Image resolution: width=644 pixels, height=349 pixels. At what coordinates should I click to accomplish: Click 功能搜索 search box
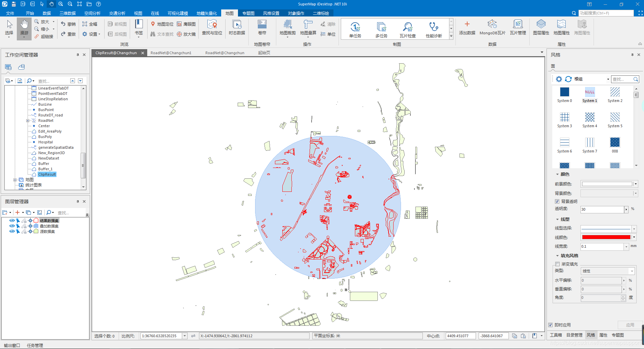pos(606,13)
